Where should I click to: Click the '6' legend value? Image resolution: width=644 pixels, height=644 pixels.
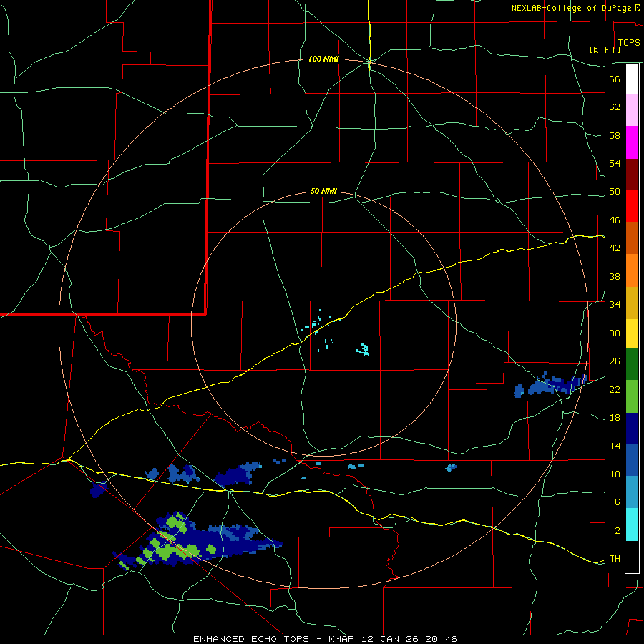[x=618, y=502]
